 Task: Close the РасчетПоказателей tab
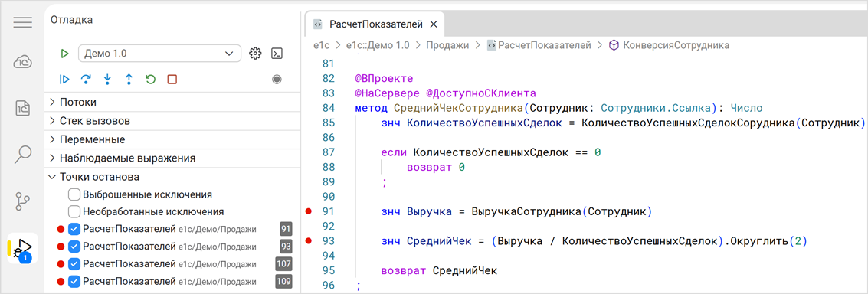click(434, 24)
